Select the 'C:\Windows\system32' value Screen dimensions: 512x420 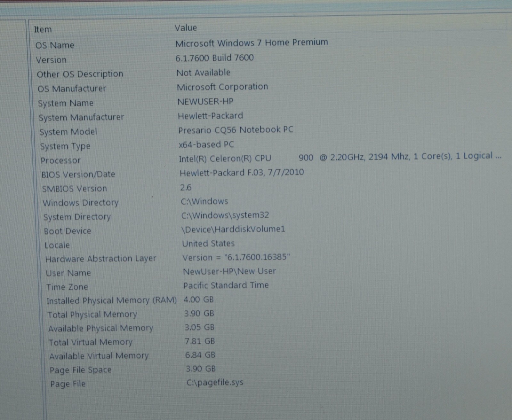(x=225, y=215)
